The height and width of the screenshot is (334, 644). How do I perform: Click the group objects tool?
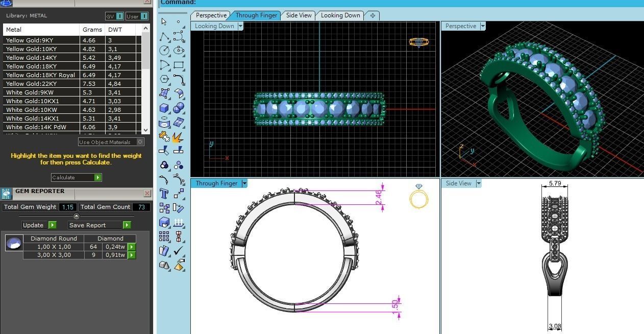point(164,165)
